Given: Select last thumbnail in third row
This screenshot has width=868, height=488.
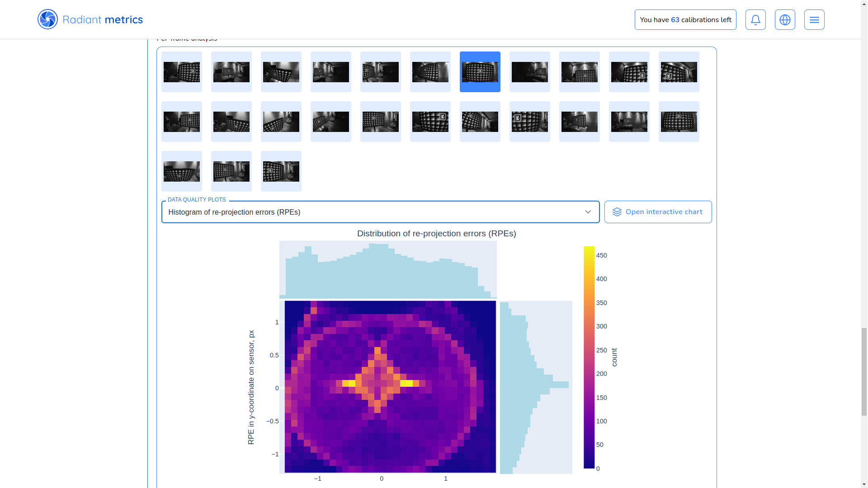Looking at the screenshot, I should click(281, 171).
